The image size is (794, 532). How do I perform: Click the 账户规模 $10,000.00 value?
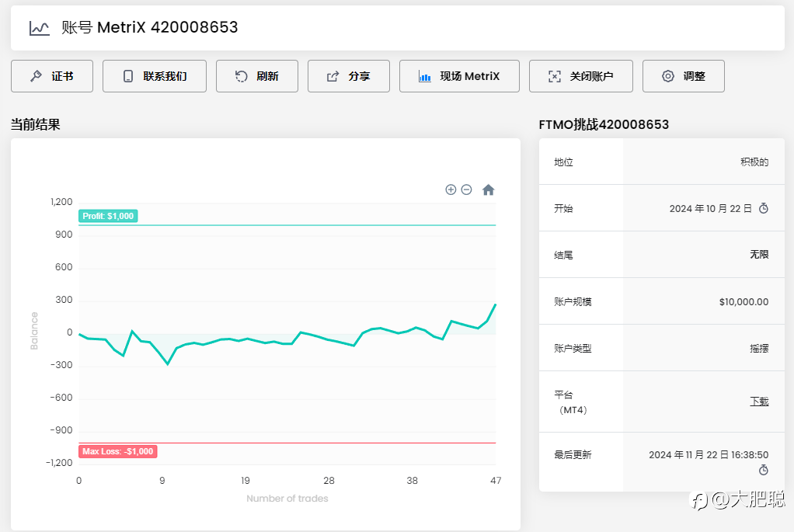click(x=744, y=301)
